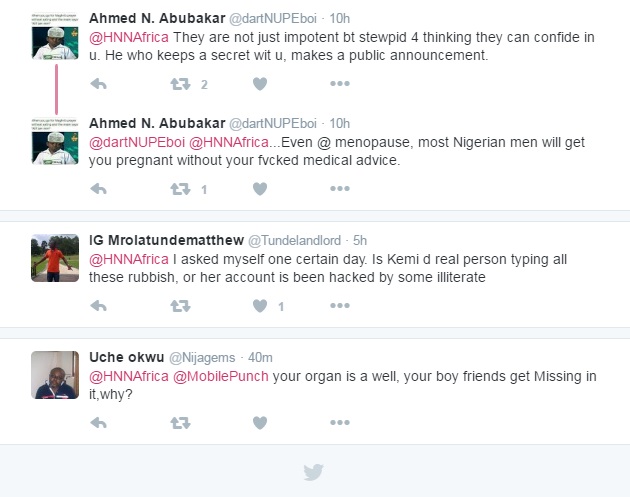The image size is (630, 497).
Task: Retweet IG Mrolatundematthew's tweet
Action: [180, 306]
